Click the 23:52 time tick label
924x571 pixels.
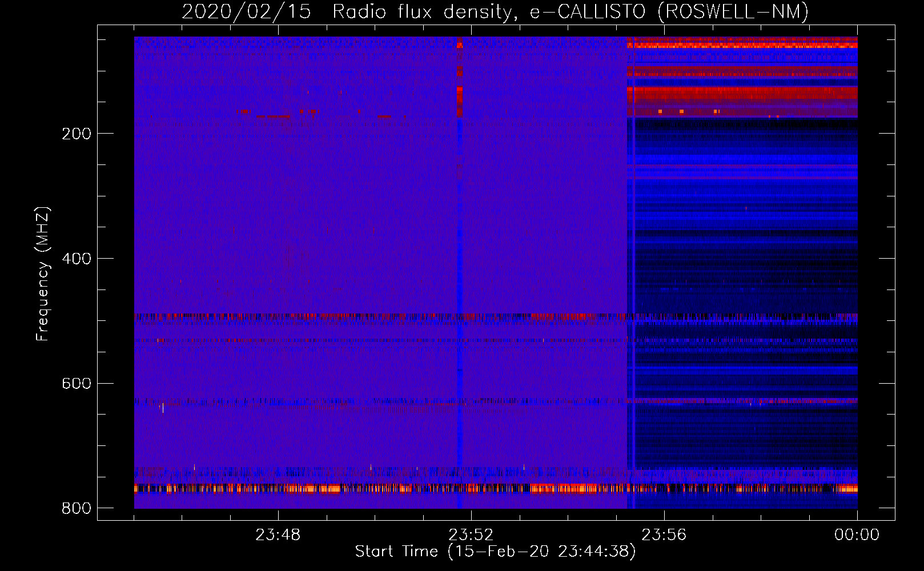point(471,535)
